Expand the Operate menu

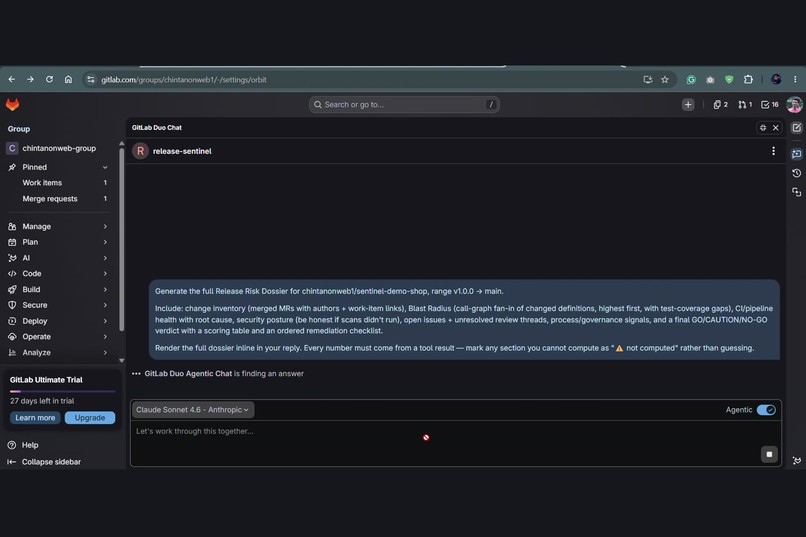[x=58, y=337]
